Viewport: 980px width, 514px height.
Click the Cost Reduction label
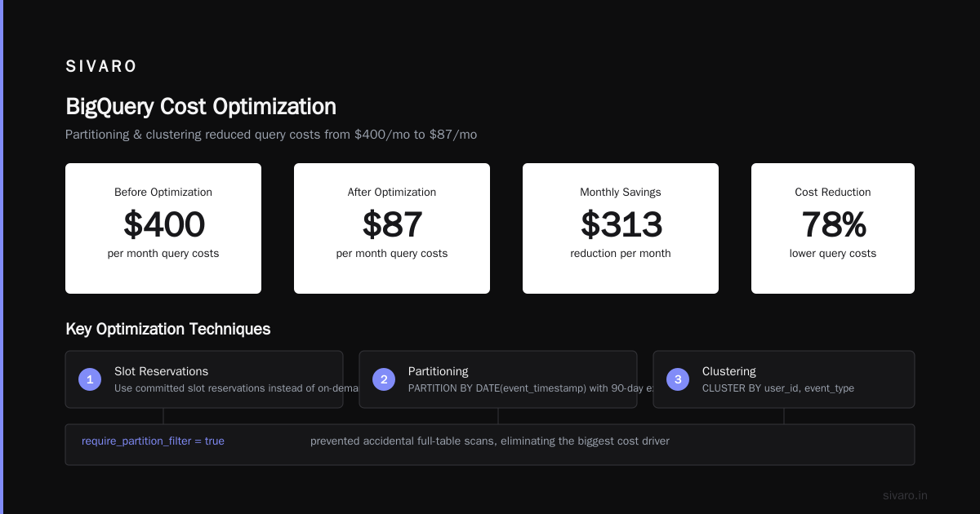tap(833, 193)
